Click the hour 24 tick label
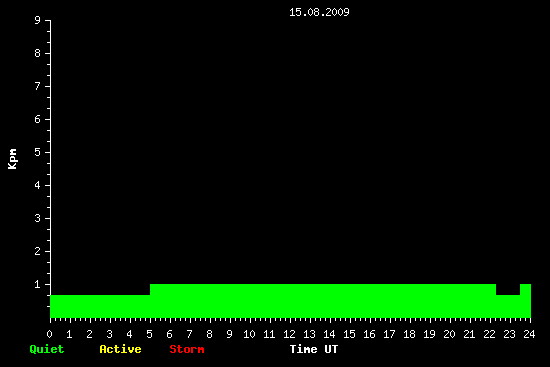The image size is (550, 367). [x=529, y=334]
